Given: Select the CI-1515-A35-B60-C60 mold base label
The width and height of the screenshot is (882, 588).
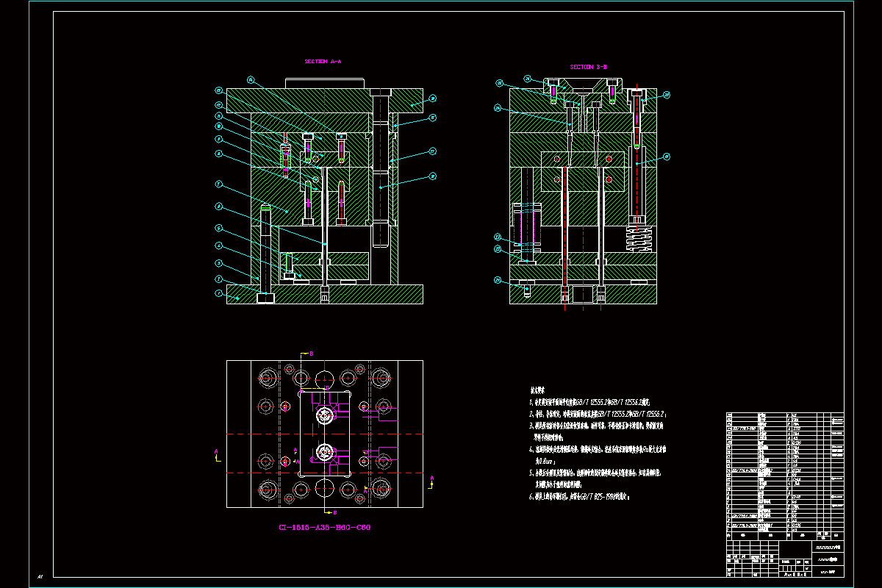Looking at the screenshot, I should (324, 527).
